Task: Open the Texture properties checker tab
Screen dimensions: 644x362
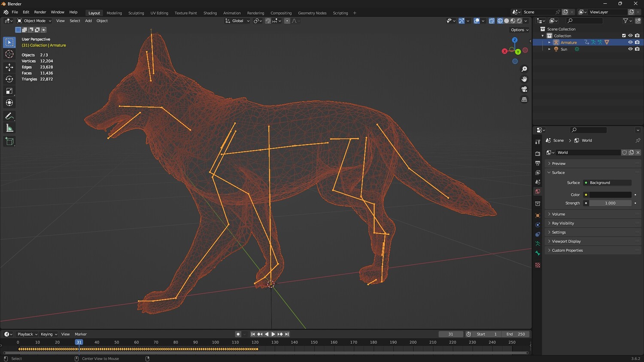Action: click(538, 265)
